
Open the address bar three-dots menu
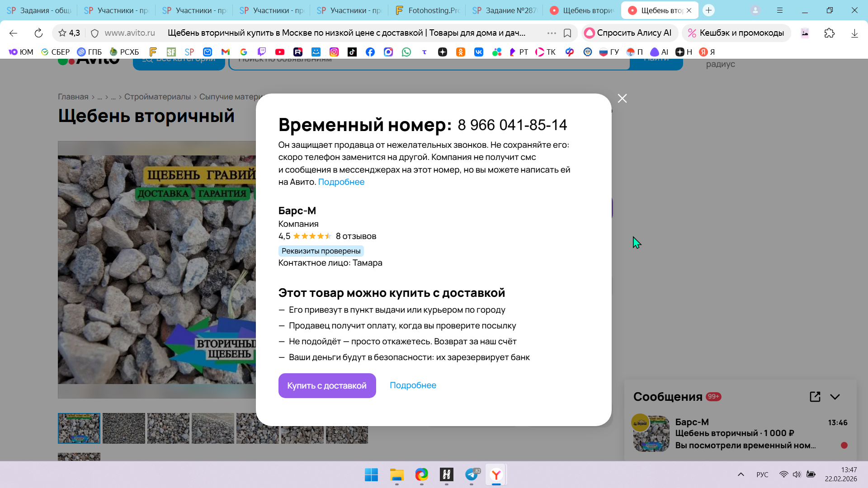point(551,33)
